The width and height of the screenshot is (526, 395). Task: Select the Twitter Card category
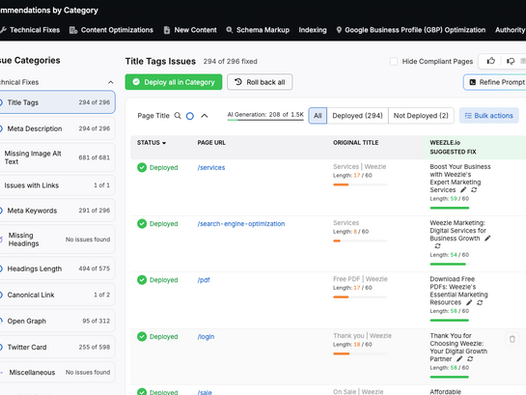tap(57, 347)
